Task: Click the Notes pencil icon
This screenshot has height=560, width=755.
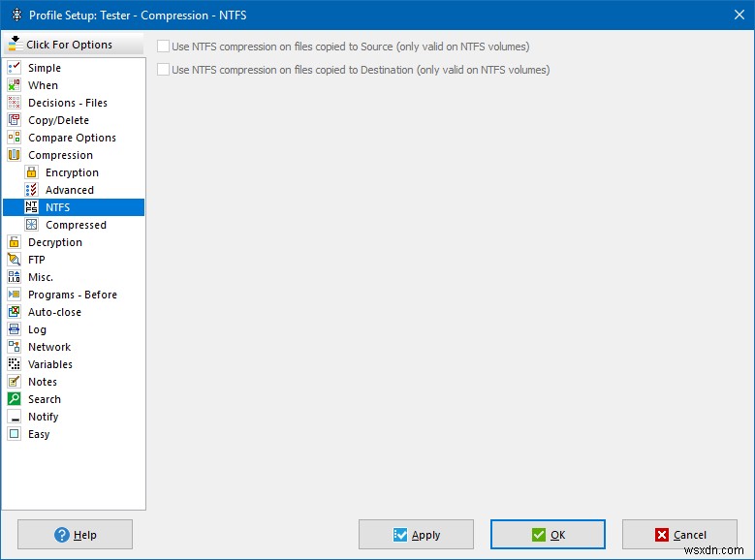Action: point(14,382)
